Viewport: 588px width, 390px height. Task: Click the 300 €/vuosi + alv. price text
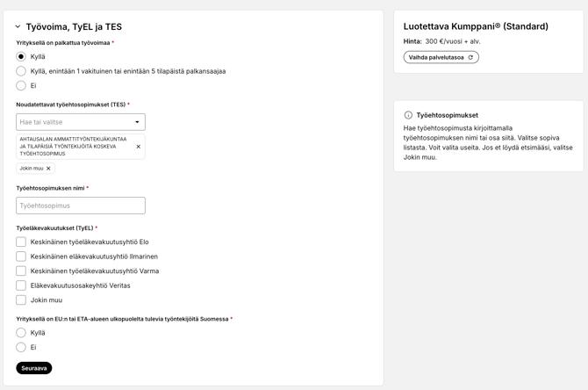tap(453, 41)
